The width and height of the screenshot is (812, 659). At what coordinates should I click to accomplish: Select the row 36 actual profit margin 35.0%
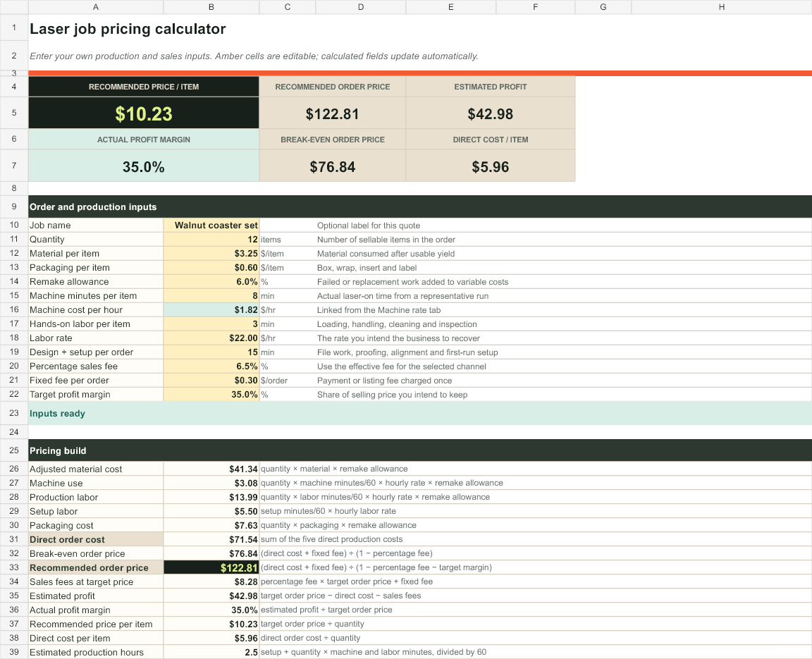click(x=211, y=610)
